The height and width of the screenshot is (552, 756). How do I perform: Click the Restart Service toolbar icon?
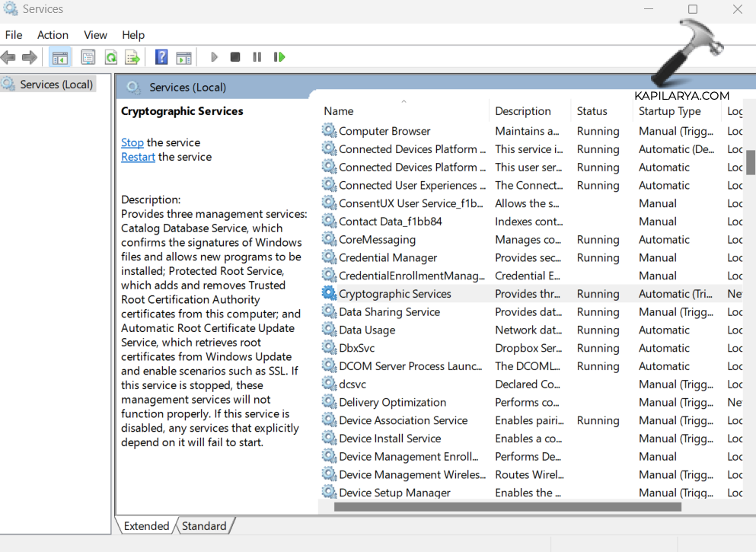279,57
